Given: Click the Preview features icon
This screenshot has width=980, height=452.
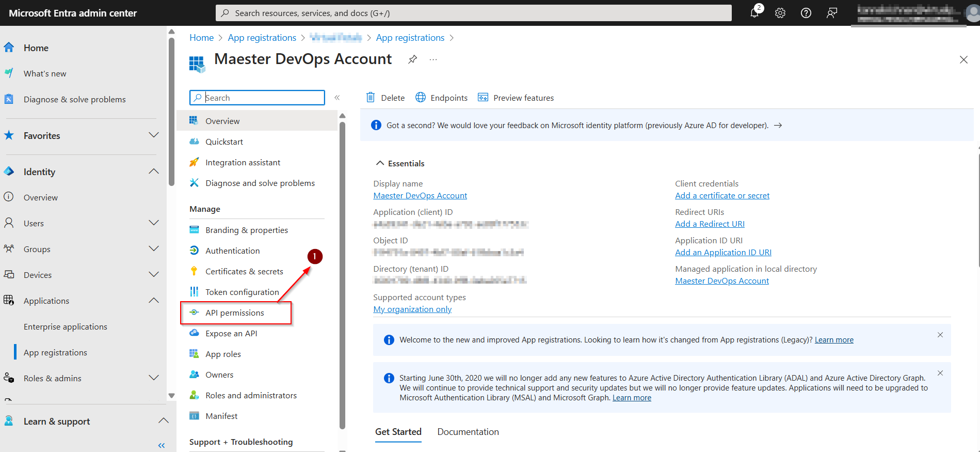Looking at the screenshot, I should coord(483,97).
